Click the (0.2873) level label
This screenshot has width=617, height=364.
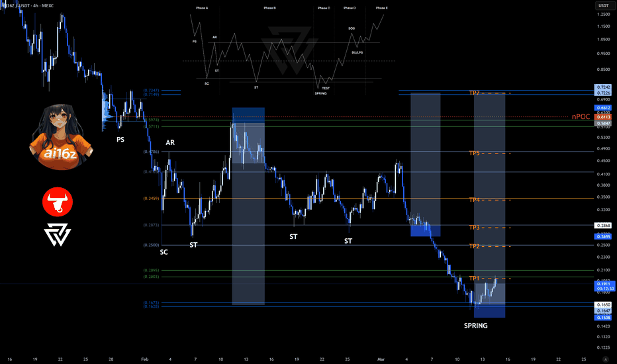[x=151, y=225]
